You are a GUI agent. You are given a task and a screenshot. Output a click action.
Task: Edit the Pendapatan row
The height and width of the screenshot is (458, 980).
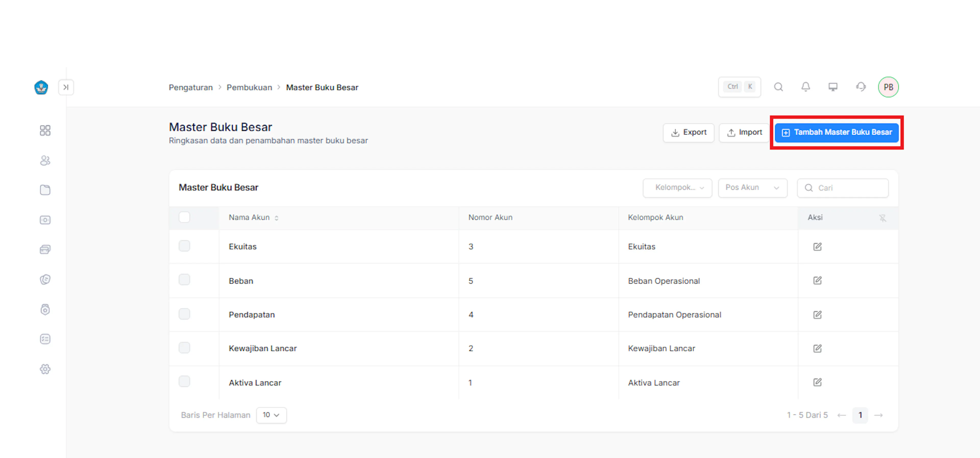pos(817,315)
